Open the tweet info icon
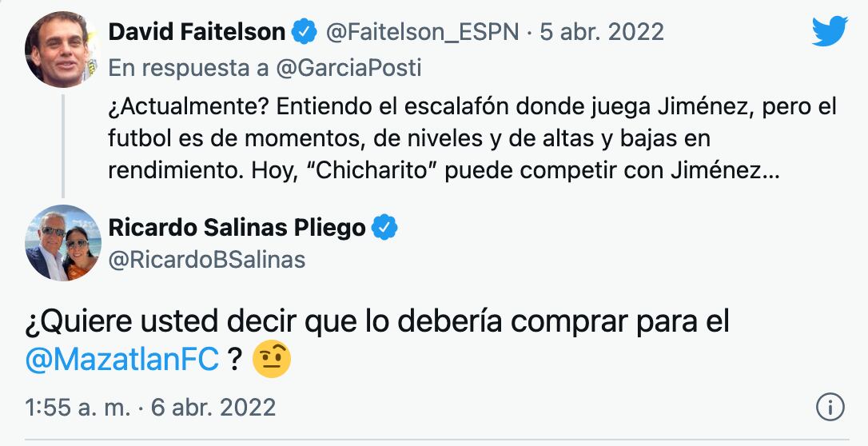Screen dimensions: 868x446 pyautogui.click(x=830, y=407)
